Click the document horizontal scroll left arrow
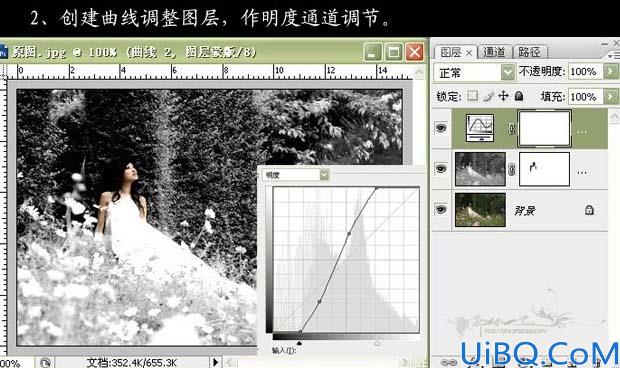This screenshot has width=620, height=368. 229,362
